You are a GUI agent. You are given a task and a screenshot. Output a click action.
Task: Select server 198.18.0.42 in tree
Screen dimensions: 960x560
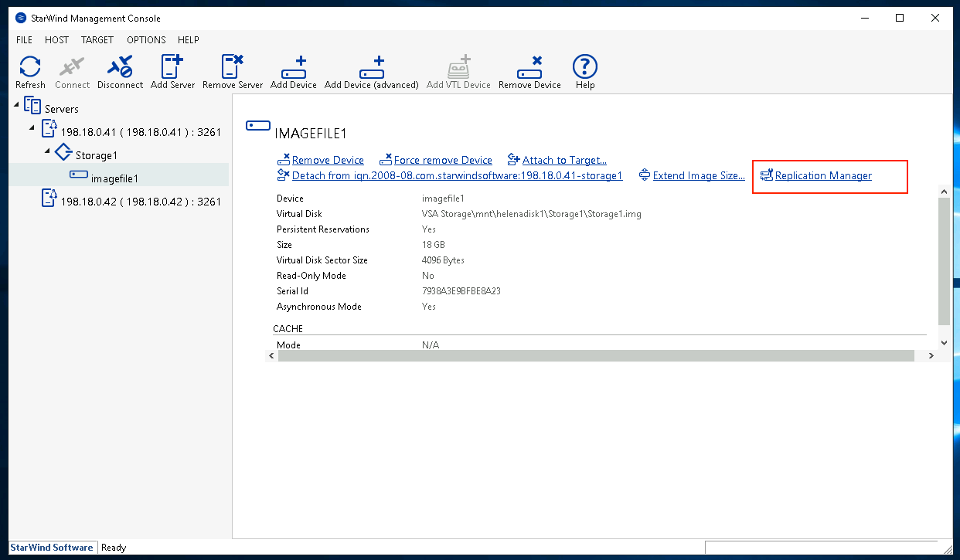click(141, 202)
